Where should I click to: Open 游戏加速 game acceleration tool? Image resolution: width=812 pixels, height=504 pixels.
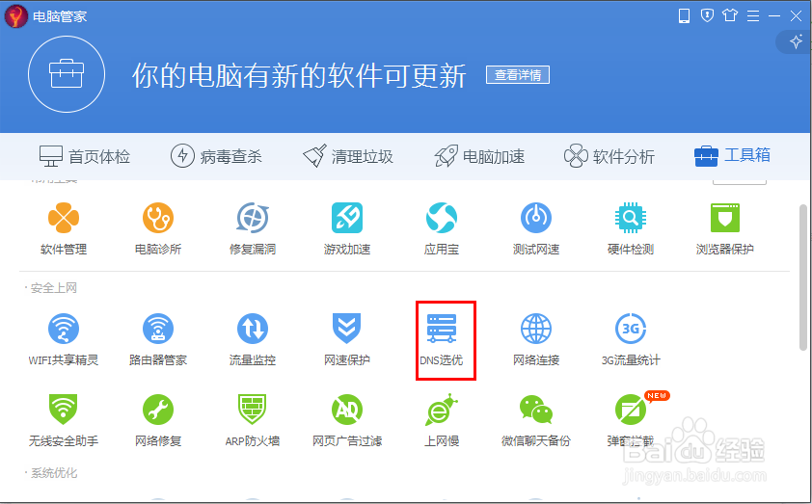[x=347, y=228]
